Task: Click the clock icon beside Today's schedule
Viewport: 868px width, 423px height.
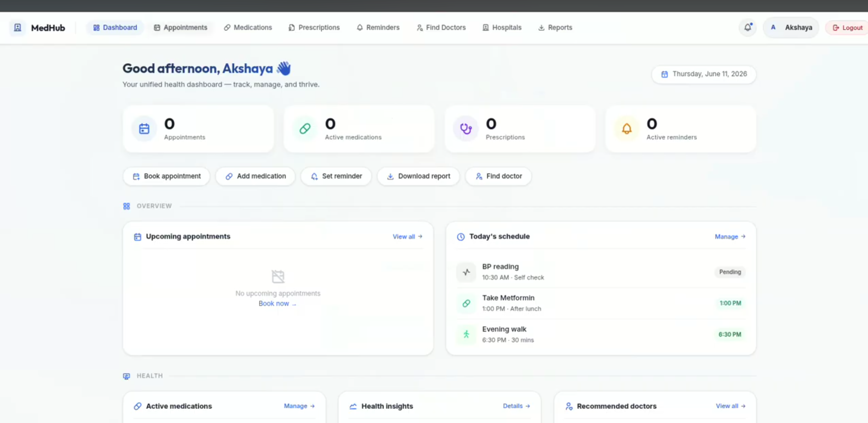Action: click(x=461, y=237)
